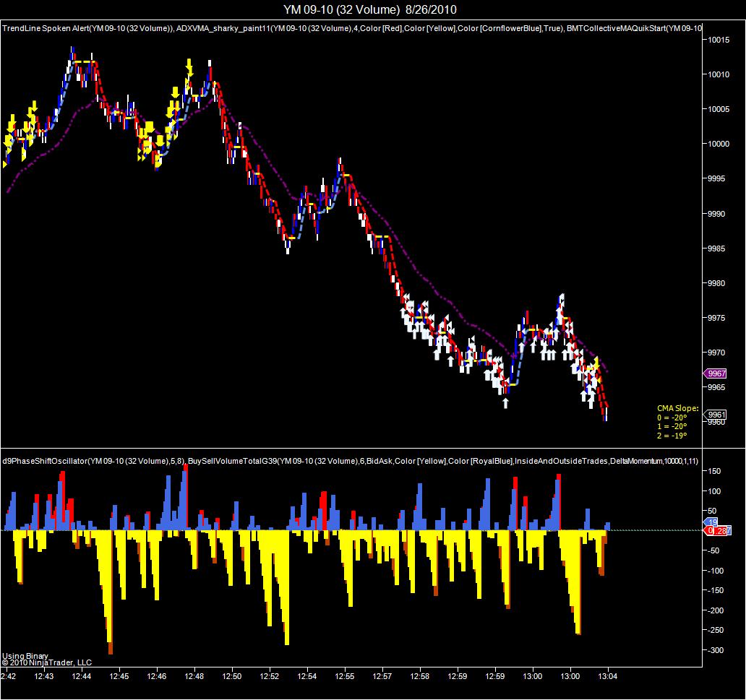Click the purple 9967 price marker
This screenshot has height=700, width=746.
(x=715, y=373)
